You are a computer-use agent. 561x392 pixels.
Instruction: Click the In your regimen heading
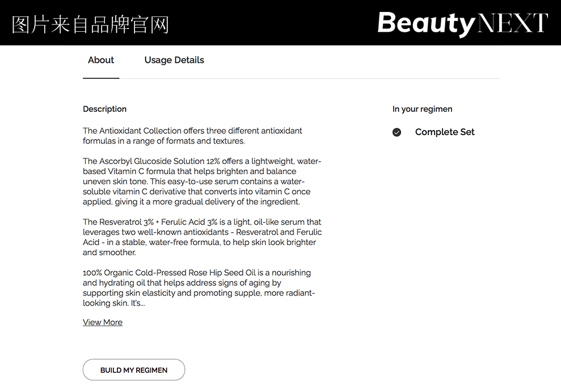[422, 109]
